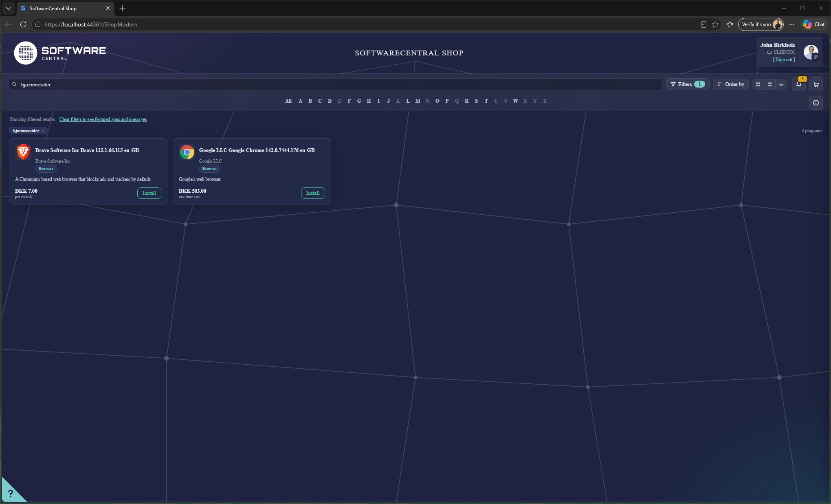Select letter B in alphabet filter
Screen dimensions: 831x504
click(310, 101)
